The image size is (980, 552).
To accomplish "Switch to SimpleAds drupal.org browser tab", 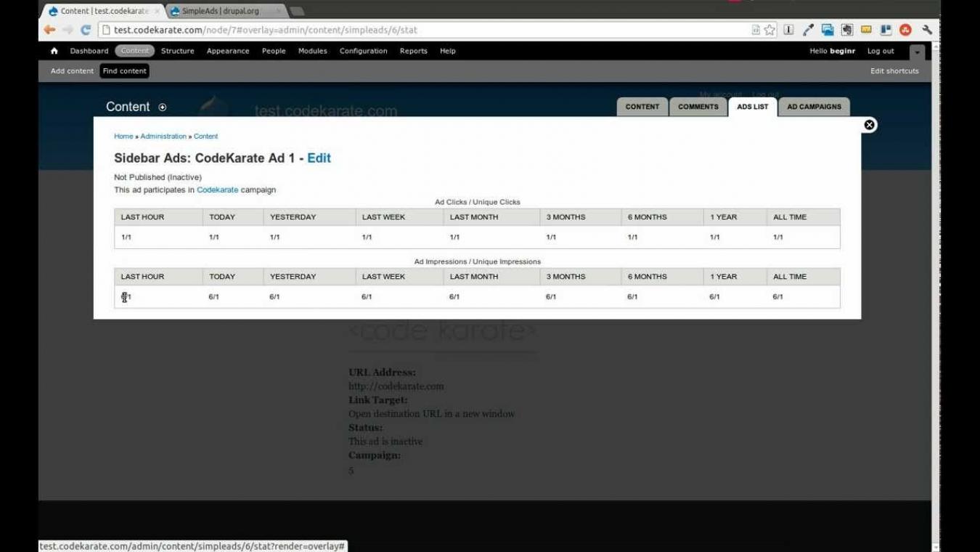I will coord(222,11).
